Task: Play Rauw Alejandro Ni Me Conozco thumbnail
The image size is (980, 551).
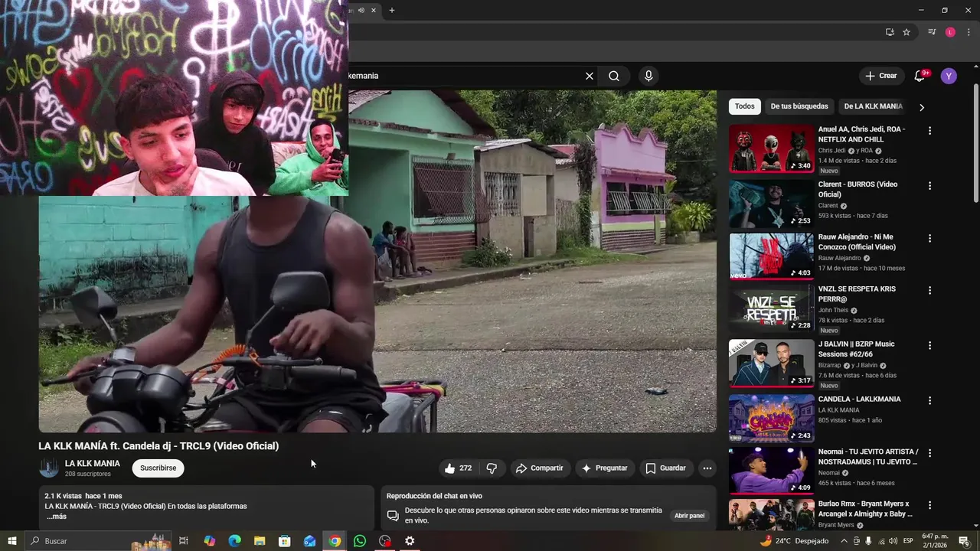Action: (x=771, y=256)
